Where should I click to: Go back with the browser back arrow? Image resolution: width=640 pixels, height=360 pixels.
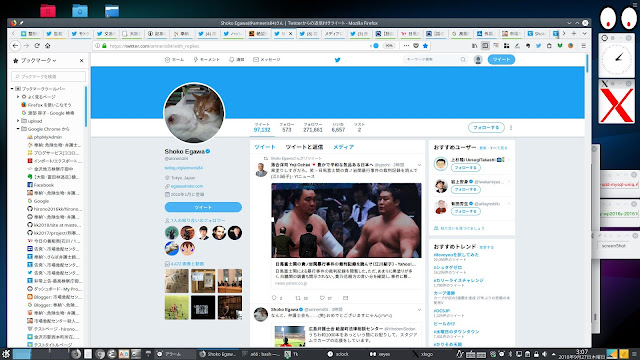click(x=15, y=46)
